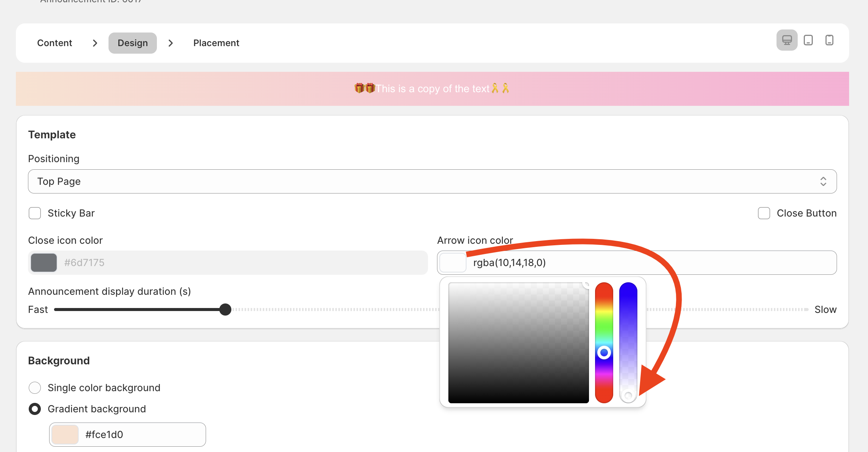The height and width of the screenshot is (452, 868).
Task: Switch to mobile preview icon
Action: click(x=829, y=40)
